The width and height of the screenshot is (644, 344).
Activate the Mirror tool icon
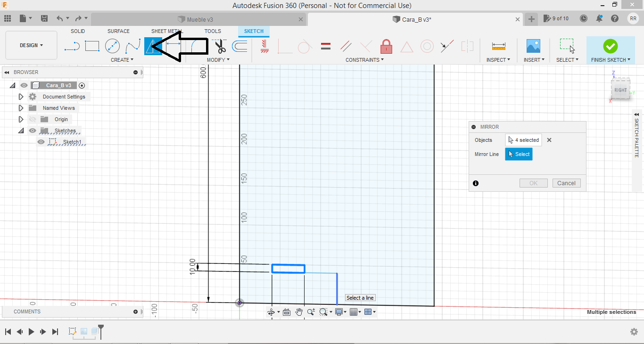click(x=152, y=46)
